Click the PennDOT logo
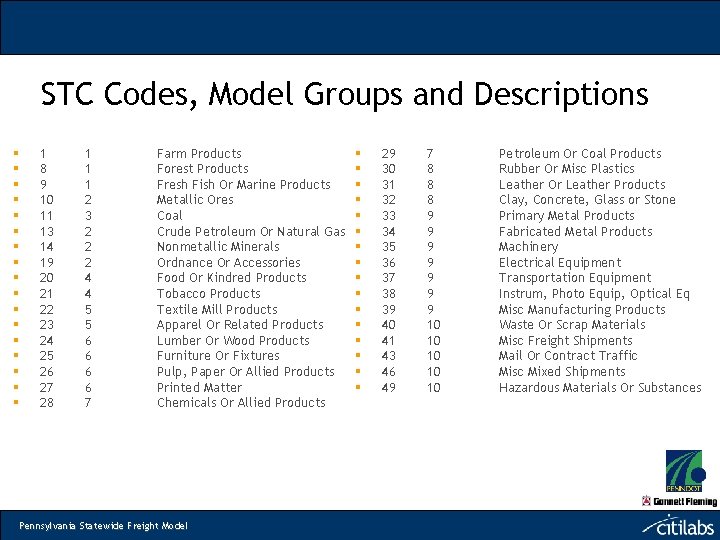This screenshot has width=720, height=540. point(686,471)
